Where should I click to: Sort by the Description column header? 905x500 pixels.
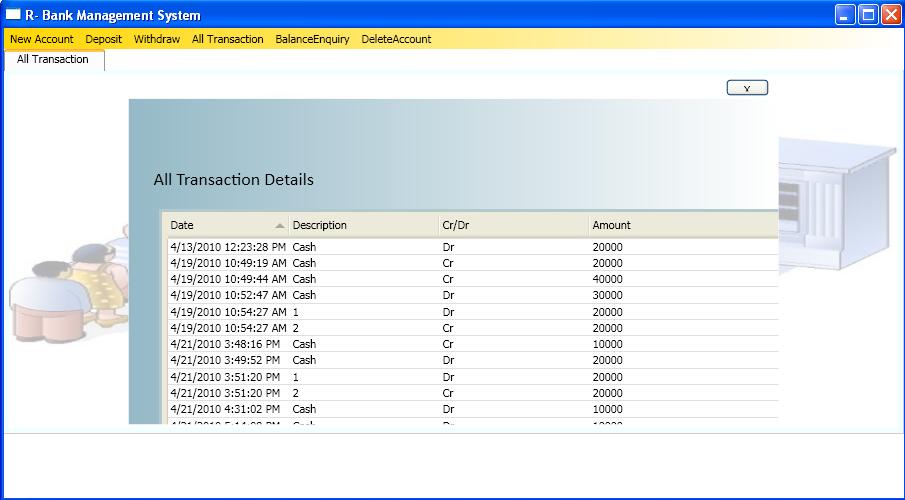coord(364,225)
